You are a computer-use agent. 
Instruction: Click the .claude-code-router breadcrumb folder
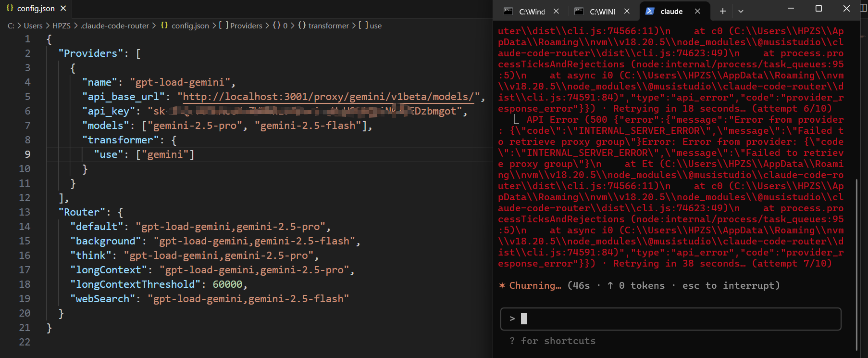(x=115, y=26)
